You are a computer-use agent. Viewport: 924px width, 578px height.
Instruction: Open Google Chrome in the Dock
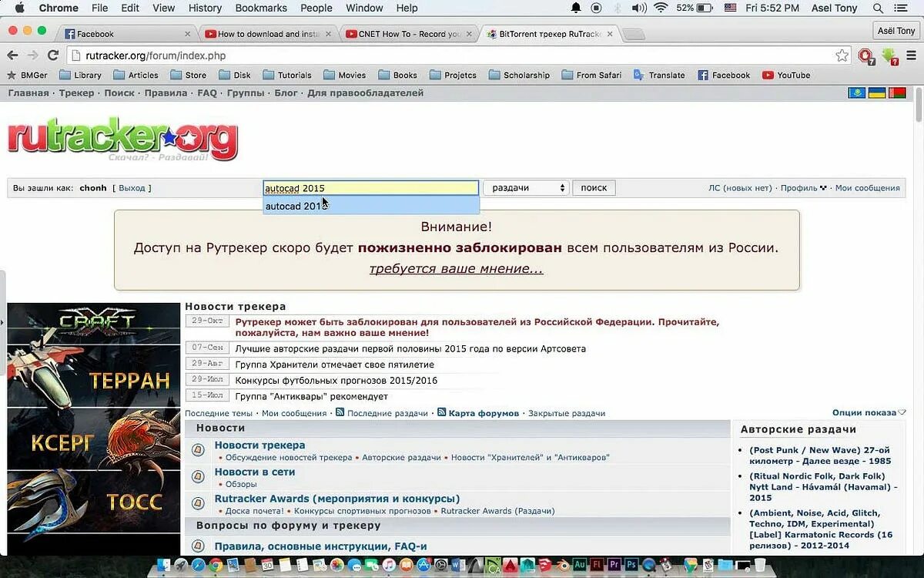216,566
